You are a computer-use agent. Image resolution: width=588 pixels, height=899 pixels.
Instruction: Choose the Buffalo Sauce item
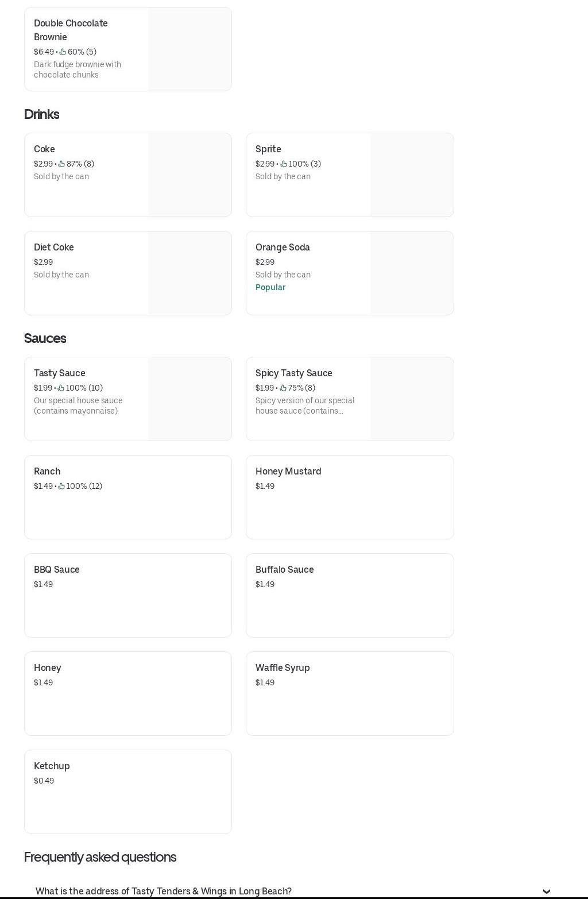tap(349, 595)
